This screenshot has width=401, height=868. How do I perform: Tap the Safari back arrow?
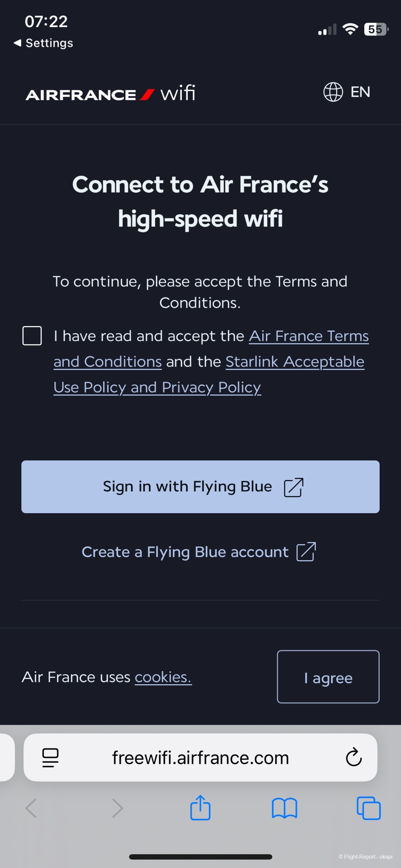coord(31,808)
